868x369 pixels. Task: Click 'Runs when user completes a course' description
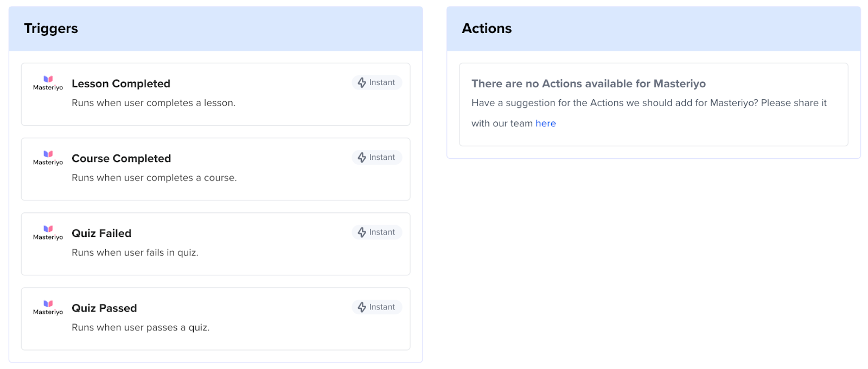(x=154, y=178)
